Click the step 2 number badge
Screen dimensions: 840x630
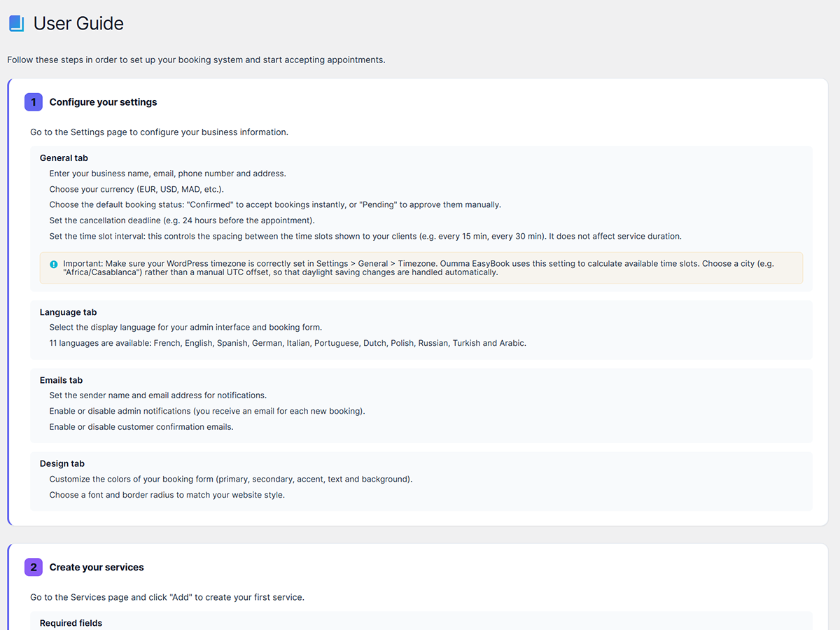34,567
